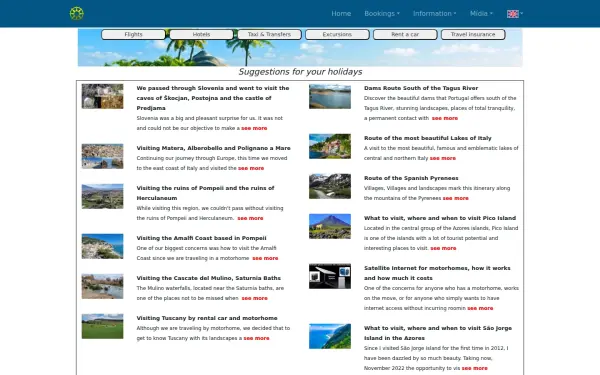
Task: Click 'see more' under Saturnia Baths article
Action: (x=254, y=298)
